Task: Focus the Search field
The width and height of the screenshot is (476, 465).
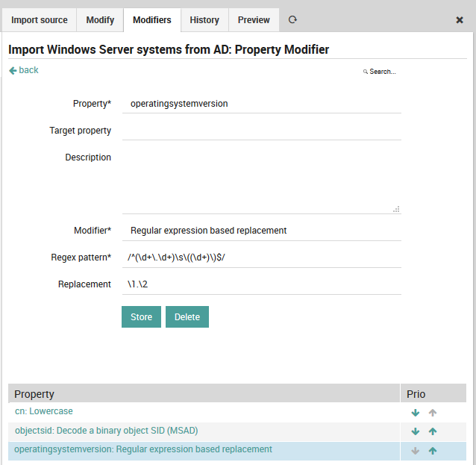Action: [382, 72]
